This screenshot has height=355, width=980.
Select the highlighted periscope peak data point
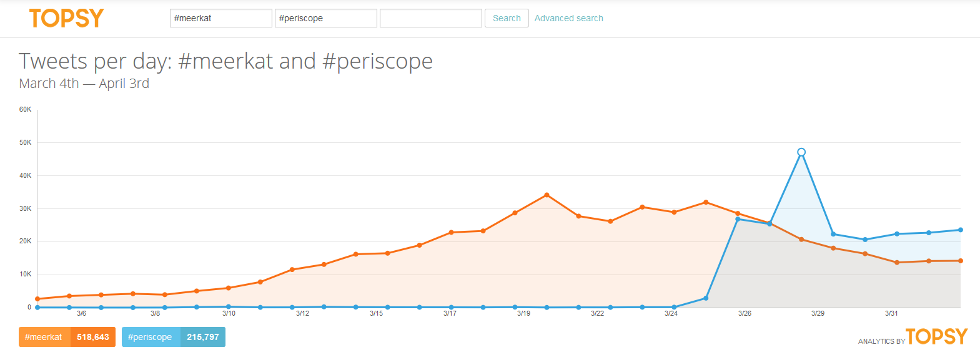[801, 152]
